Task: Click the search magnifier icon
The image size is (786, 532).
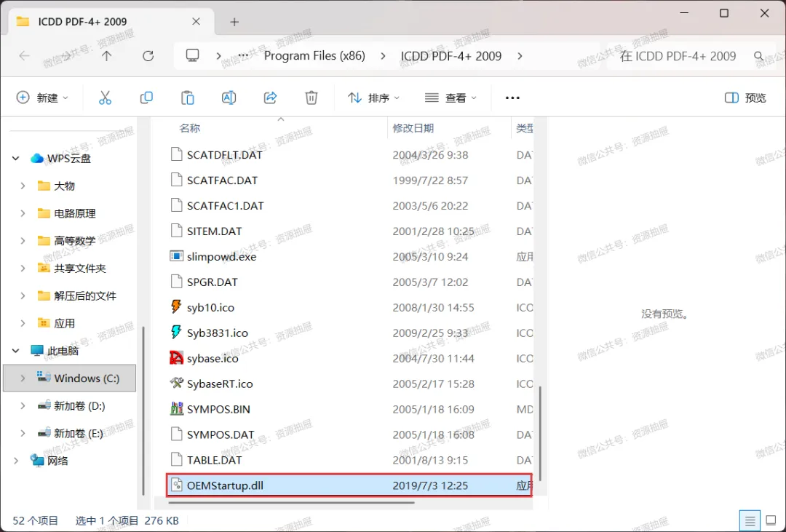Action: pyautogui.click(x=758, y=56)
